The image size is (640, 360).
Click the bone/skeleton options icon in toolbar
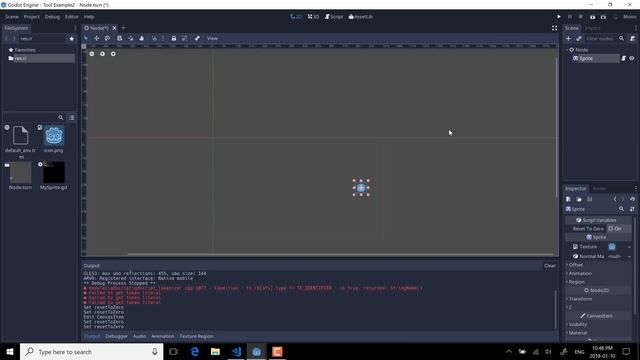197,38
